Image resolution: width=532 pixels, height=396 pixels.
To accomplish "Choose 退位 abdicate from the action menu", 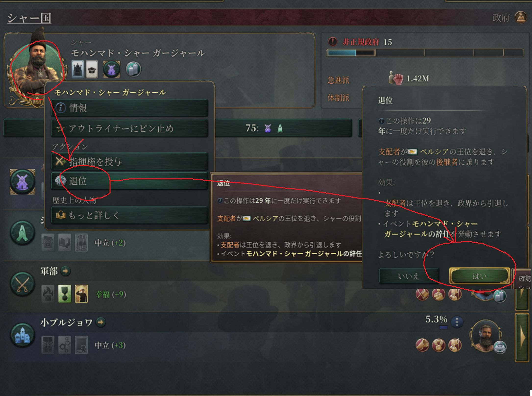I will click(130, 181).
